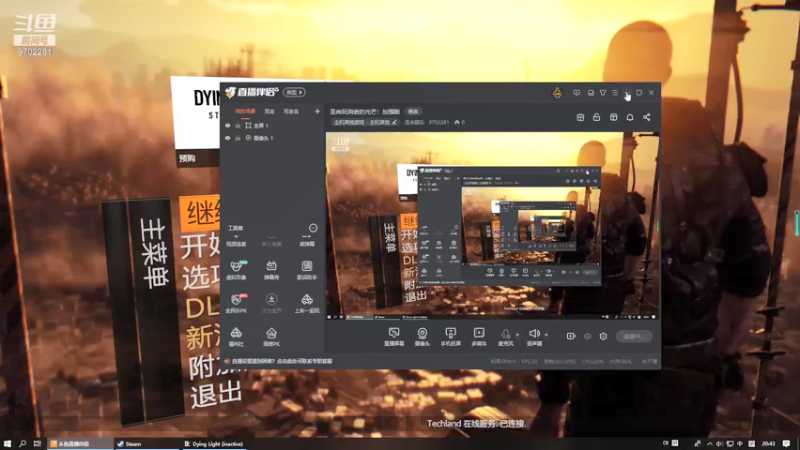Click the share icon above the preview
Viewport: 800px width, 450px height.
[646, 117]
